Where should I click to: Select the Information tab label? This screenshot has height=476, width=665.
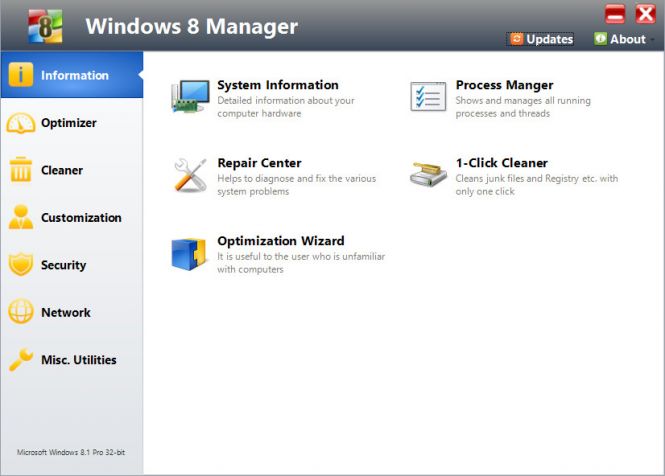(x=75, y=76)
